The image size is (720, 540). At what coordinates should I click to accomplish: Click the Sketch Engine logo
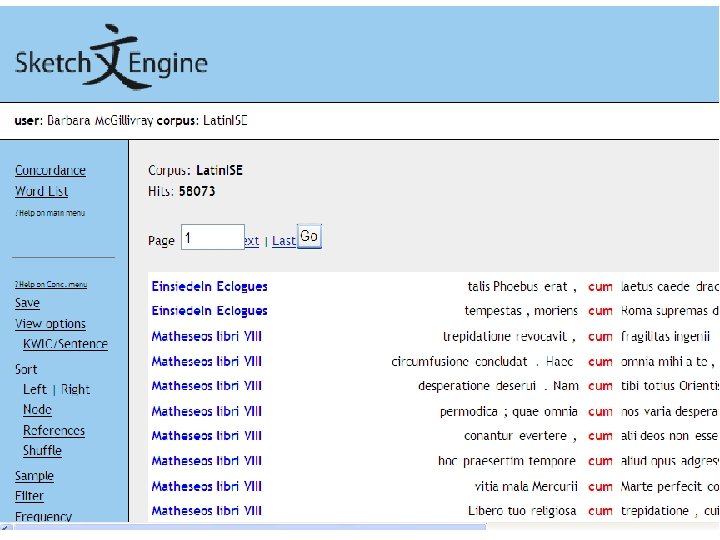click(x=111, y=57)
